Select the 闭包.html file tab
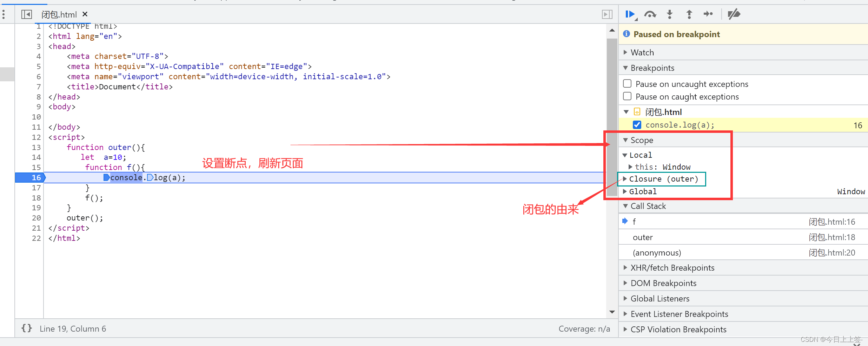 click(x=59, y=14)
